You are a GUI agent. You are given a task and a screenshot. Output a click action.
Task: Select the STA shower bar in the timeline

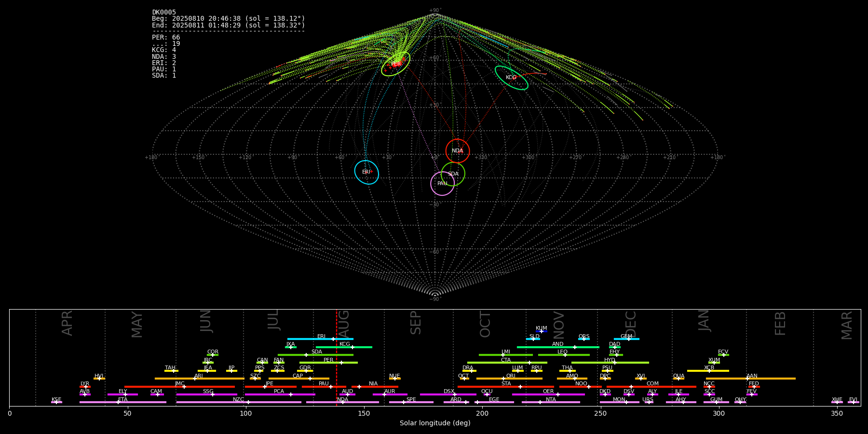[506, 387]
